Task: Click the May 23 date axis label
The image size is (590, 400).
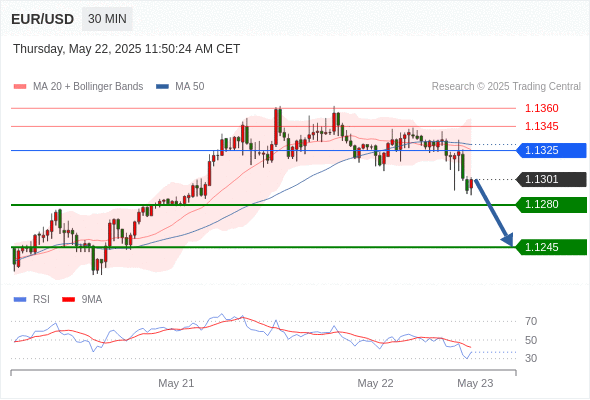Action: [x=475, y=383]
